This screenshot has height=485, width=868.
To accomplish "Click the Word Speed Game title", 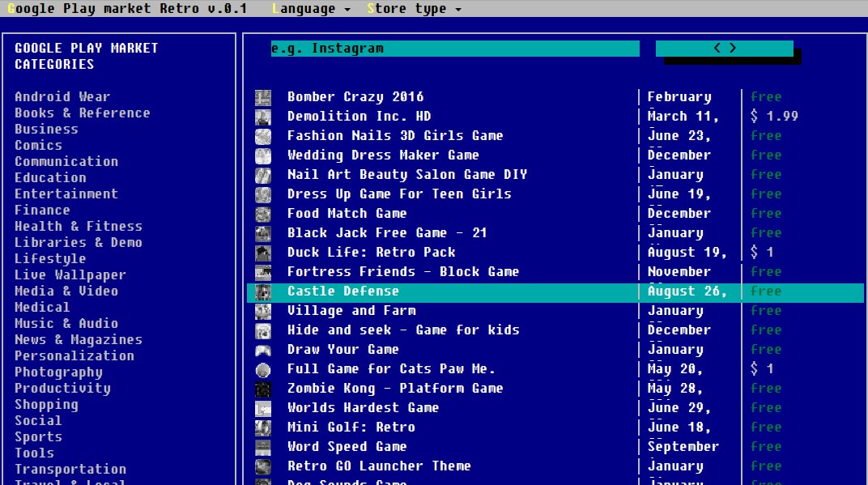I will (x=347, y=447).
